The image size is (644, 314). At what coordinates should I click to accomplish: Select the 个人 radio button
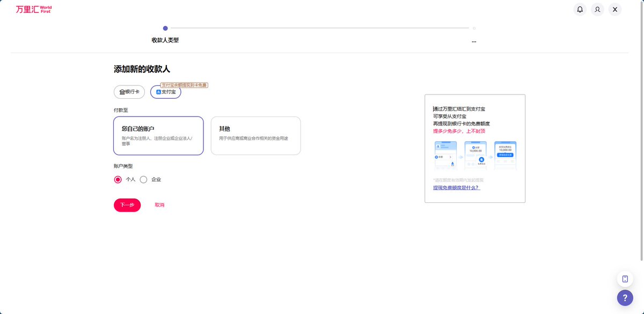pyautogui.click(x=118, y=179)
